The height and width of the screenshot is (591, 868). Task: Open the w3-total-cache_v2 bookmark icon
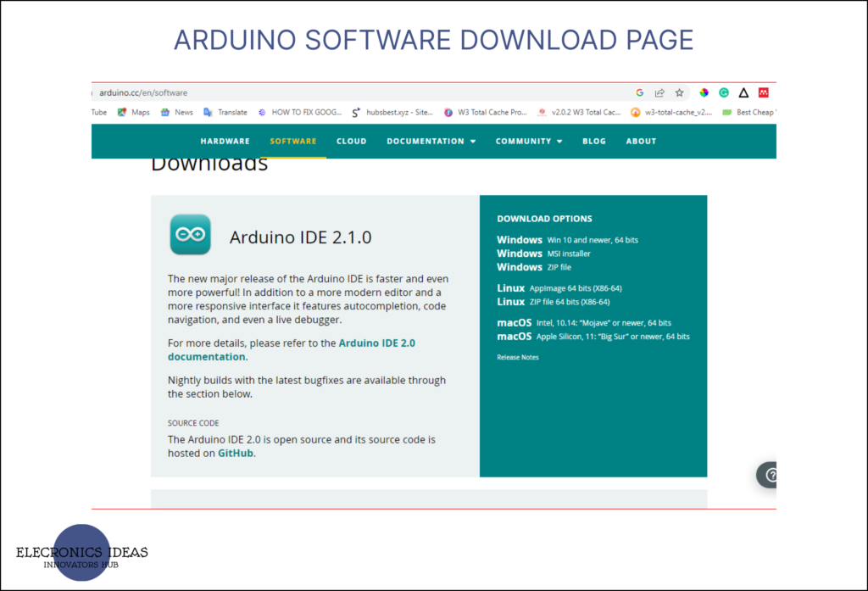point(636,112)
